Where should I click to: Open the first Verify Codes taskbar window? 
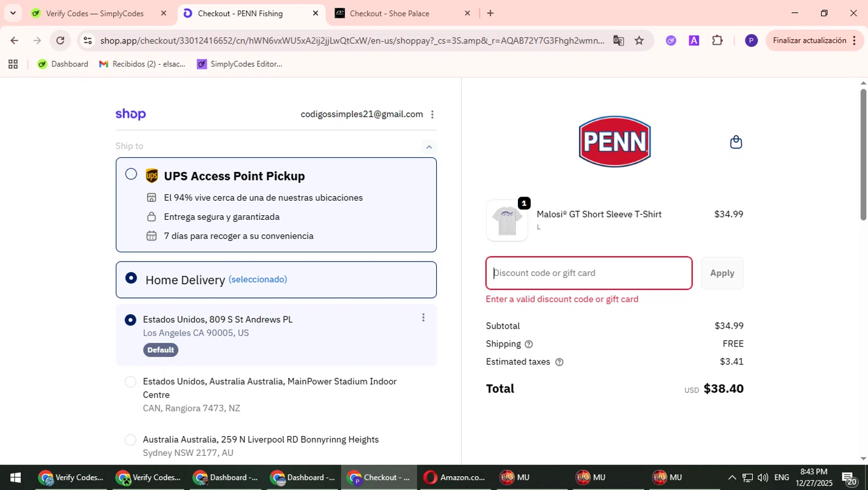coord(71,477)
